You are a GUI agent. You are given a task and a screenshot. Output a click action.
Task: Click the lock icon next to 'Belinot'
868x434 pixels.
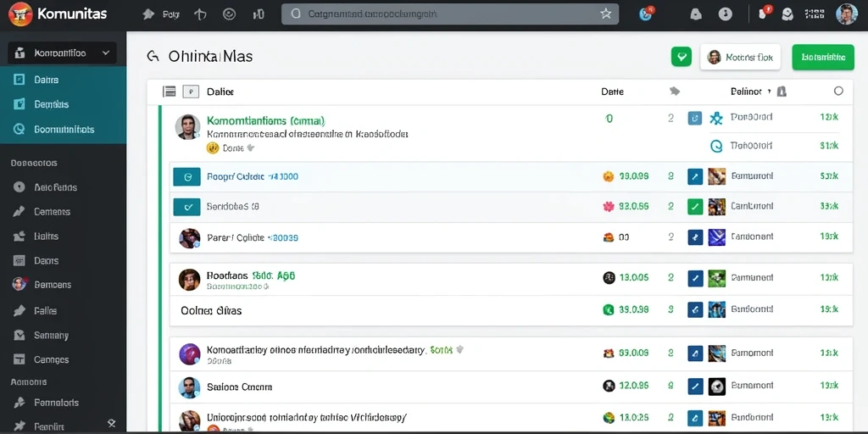click(x=782, y=92)
